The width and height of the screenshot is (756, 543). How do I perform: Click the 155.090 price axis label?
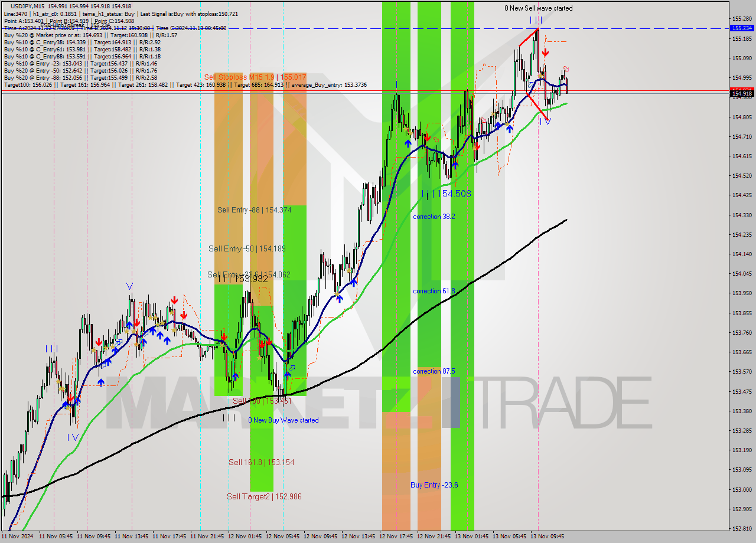click(x=742, y=58)
